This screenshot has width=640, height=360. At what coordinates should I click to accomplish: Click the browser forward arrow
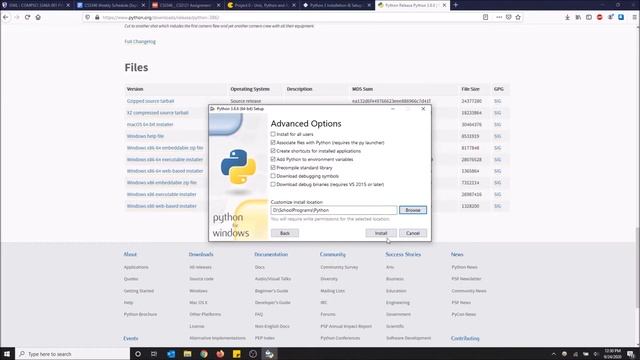coord(17,17)
